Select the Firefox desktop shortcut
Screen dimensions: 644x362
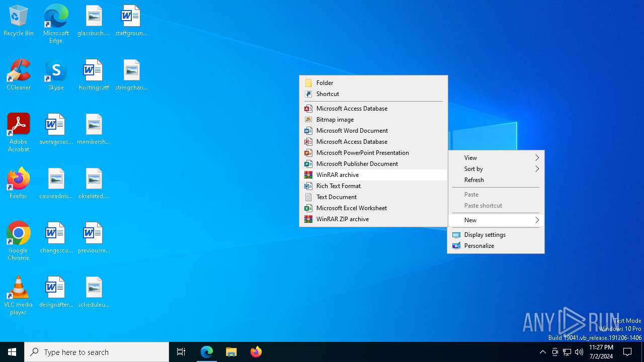[x=19, y=184]
